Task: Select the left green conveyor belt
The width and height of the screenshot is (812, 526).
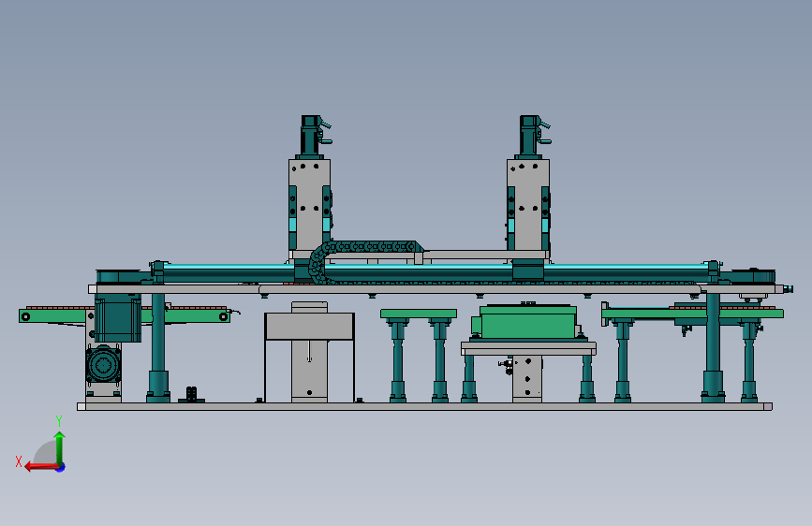Action: pos(125,314)
